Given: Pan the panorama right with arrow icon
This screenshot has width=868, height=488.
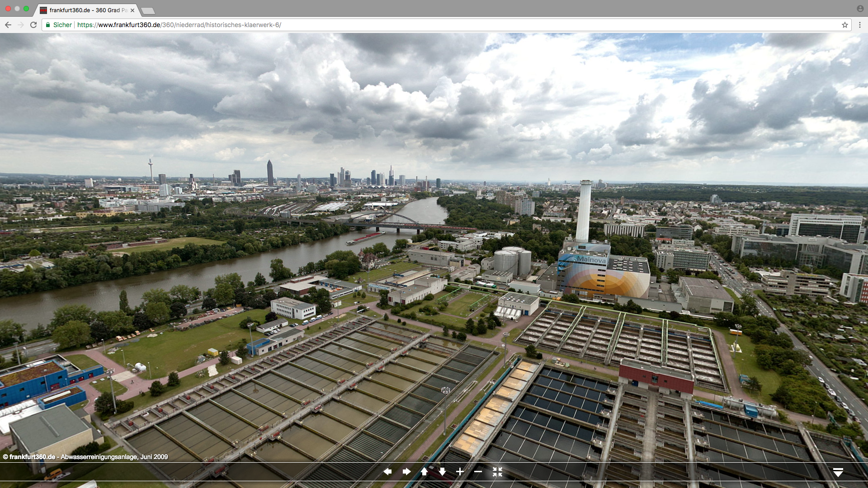Looking at the screenshot, I should (406, 472).
